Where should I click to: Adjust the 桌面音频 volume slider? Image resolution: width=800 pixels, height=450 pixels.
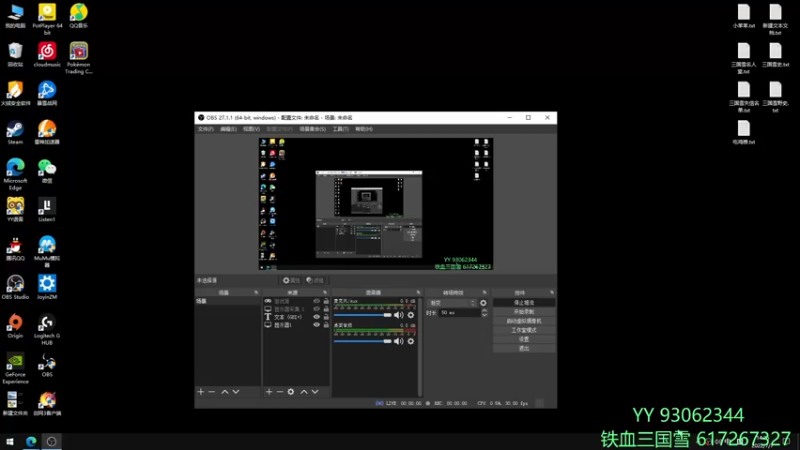(x=362, y=341)
